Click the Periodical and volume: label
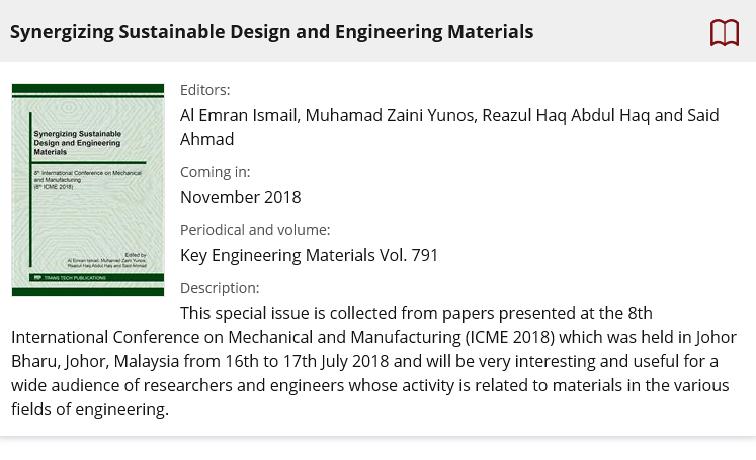756x460 pixels. click(x=255, y=230)
